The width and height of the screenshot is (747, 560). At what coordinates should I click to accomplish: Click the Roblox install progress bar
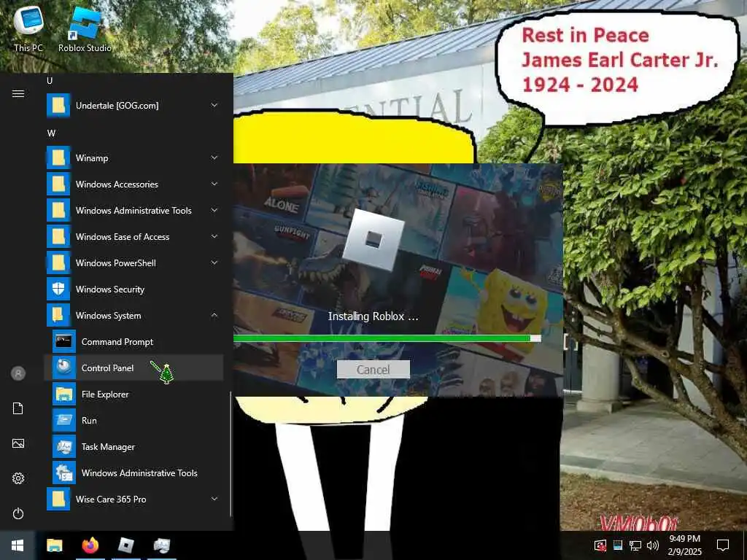[x=387, y=338]
